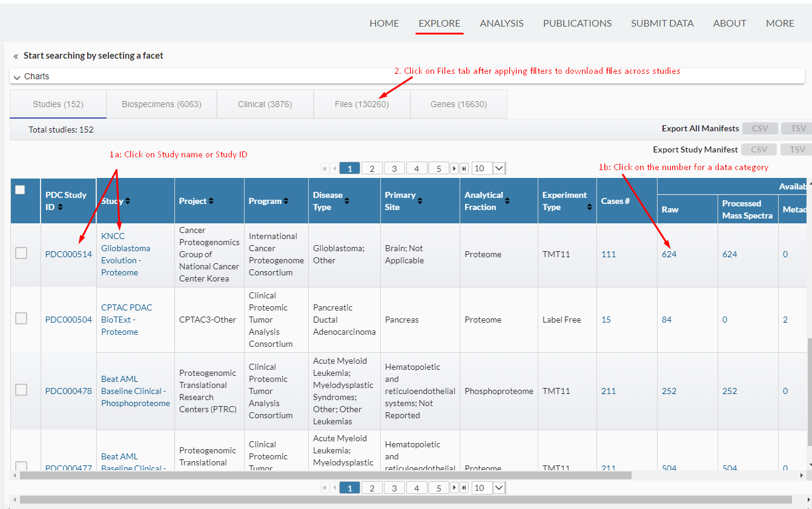Screen dimensions: 812x509
Task: Jump to last page in top pager
Action: click(464, 168)
